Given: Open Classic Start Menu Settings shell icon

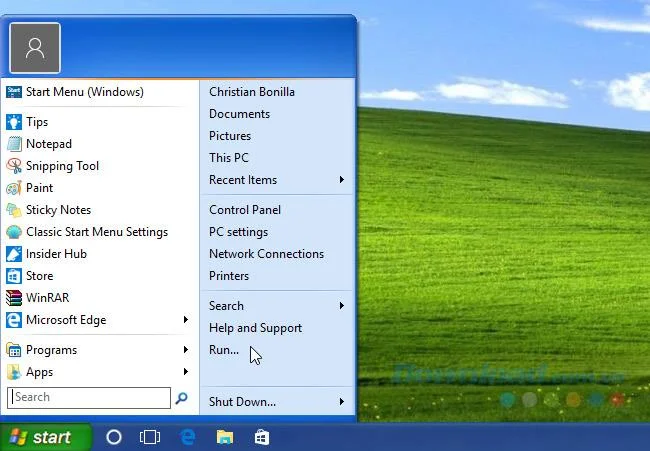Looking at the screenshot, I should click(14, 232).
